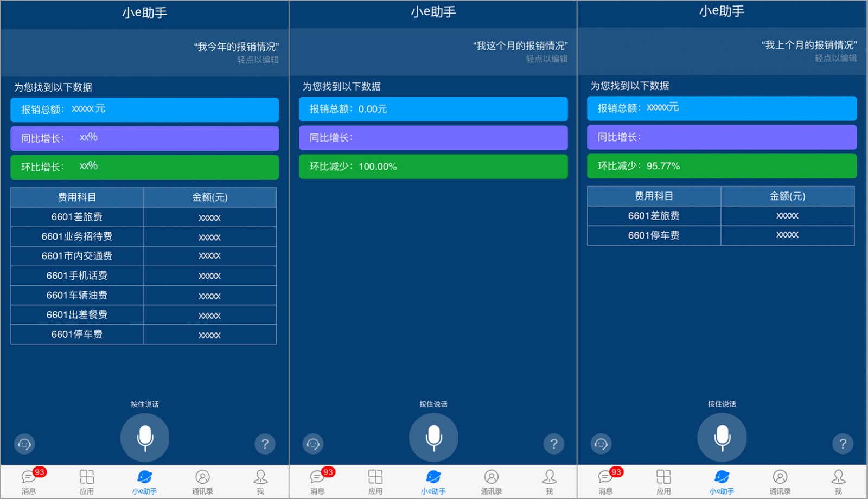The image size is (868, 499).
Task: Tap 报销总额 bar on 我上个月的报销情况 screen
Action: tap(722, 108)
